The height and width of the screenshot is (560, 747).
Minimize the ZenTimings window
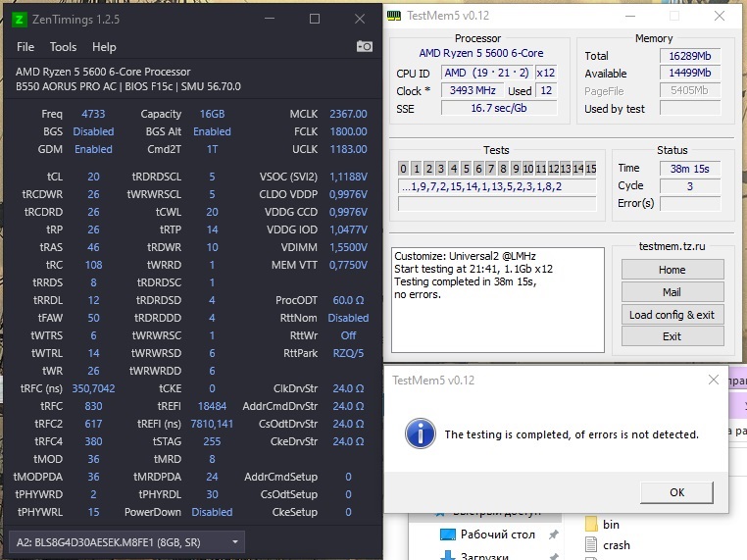pyautogui.click(x=270, y=19)
